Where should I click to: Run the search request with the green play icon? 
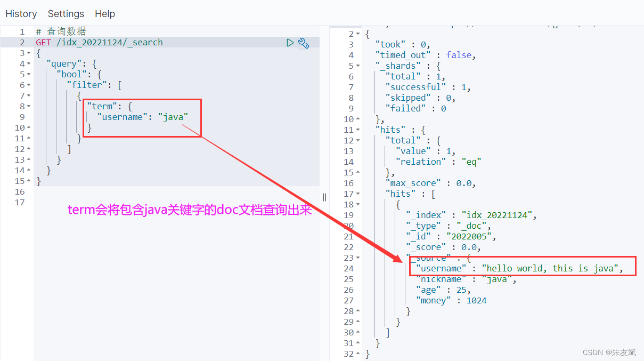pyautogui.click(x=290, y=43)
